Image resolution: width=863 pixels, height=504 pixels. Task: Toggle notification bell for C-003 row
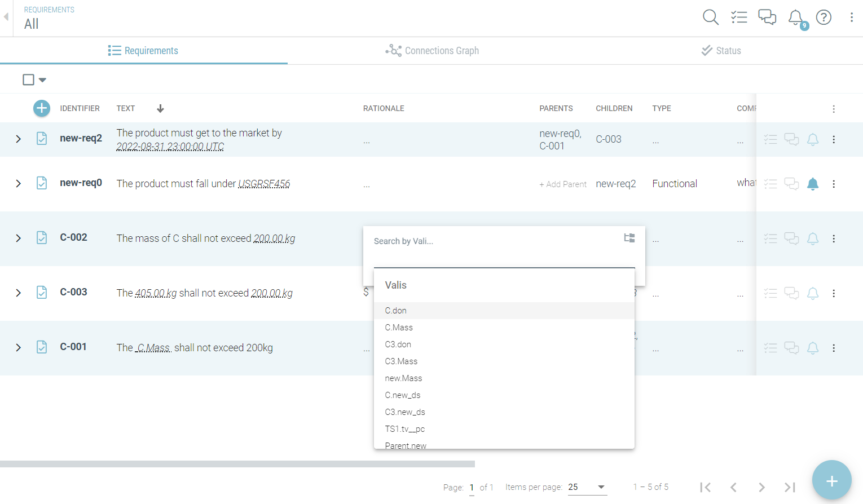click(813, 293)
